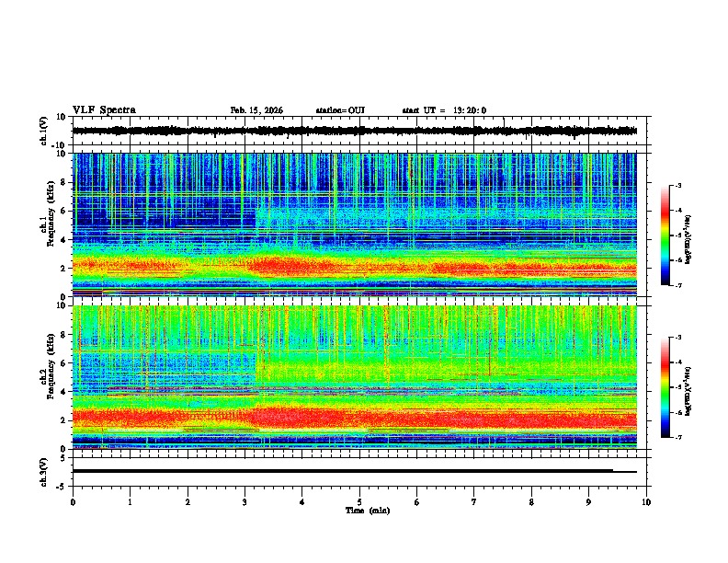Image resolution: width=728 pixels, height=563 pixels.
Task: Click the -3 tick on ch.2 colorbar
Action: tap(677, 338)
